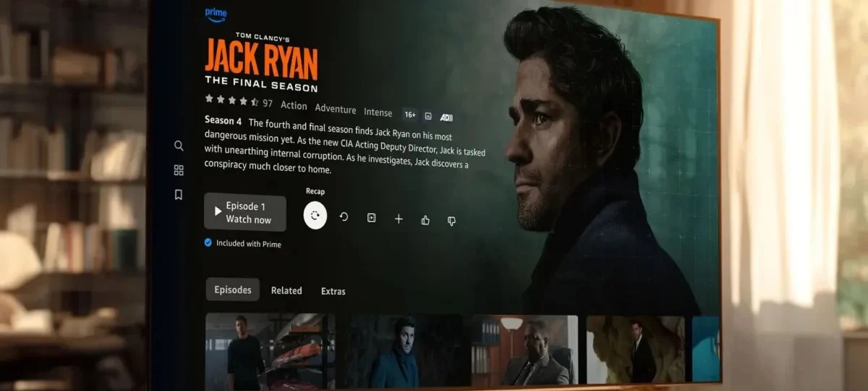
Task: Click the star rating showing 97
Action: (238, 101)
